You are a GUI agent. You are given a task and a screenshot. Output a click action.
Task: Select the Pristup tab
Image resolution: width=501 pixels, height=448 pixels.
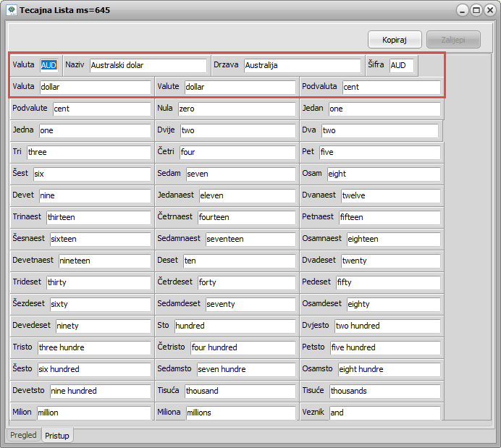pyautogui.click(x=56, y=436)
